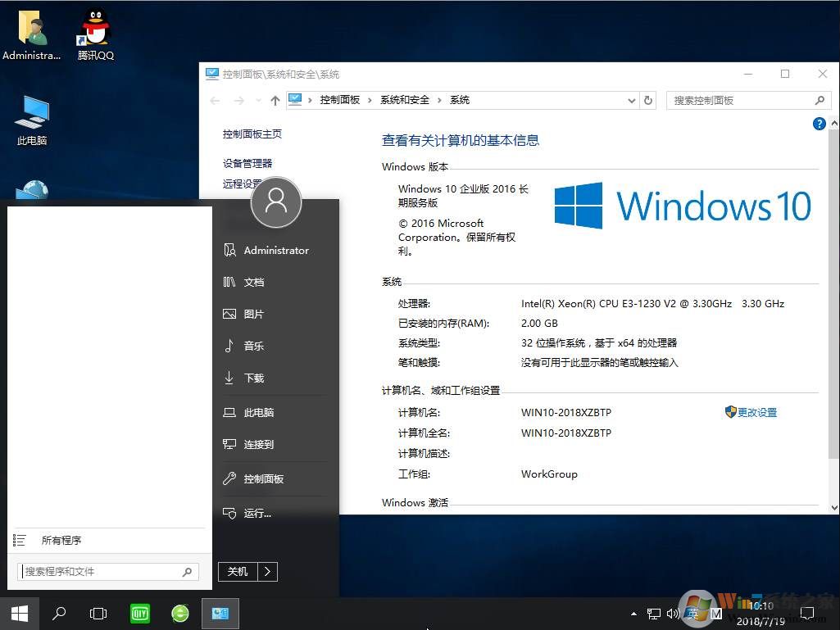Open 所有程序 list in Start menu
Viewport: 840px width, 630px height.
[61, 541]
